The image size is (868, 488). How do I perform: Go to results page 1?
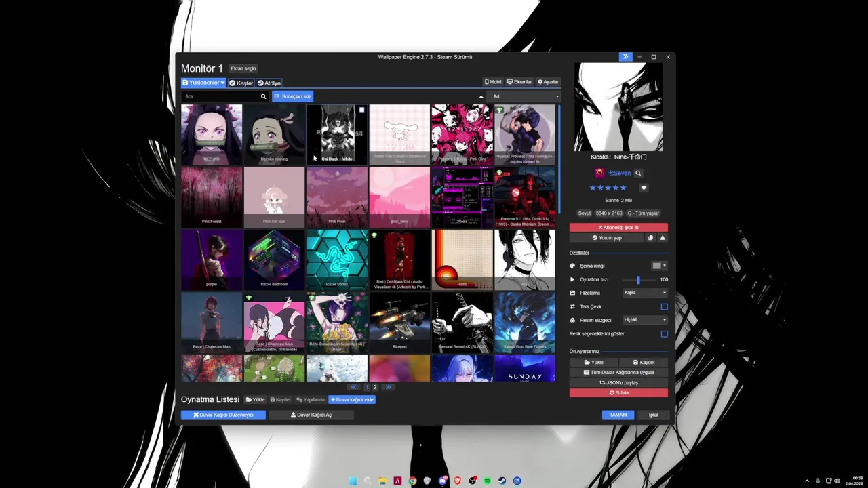tap(367, 387)
